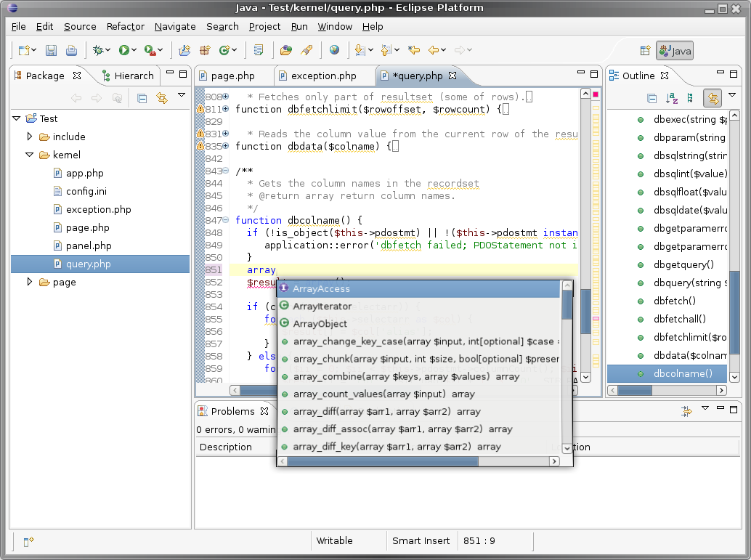
Task: Choose ArrayIterator from the autocomplete list
Action: pos(418,306)
